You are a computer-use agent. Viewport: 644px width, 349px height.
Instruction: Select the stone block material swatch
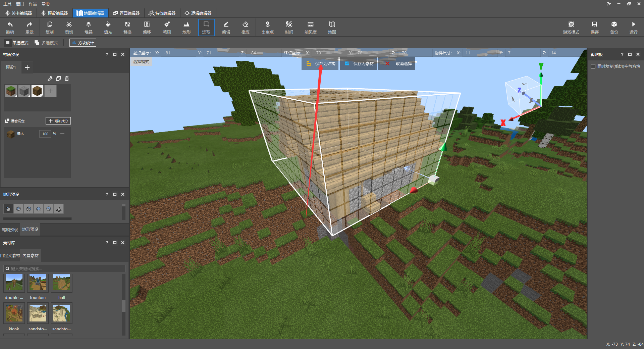(24, 91)
